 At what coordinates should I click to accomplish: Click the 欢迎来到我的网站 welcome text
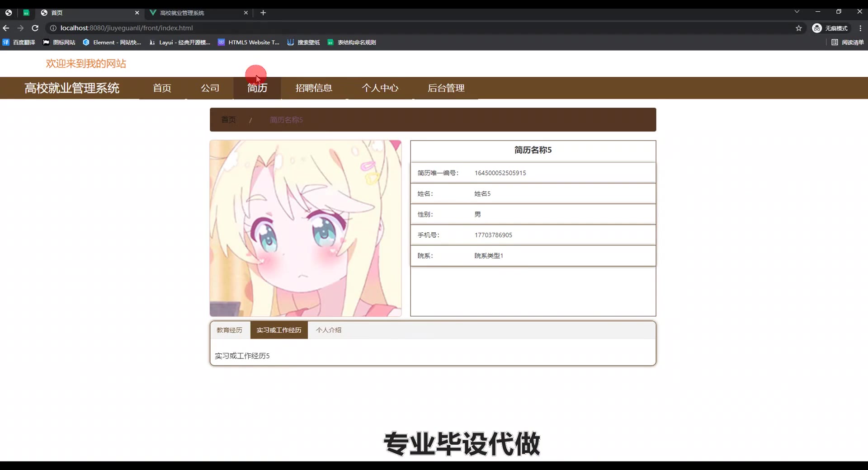86,64
